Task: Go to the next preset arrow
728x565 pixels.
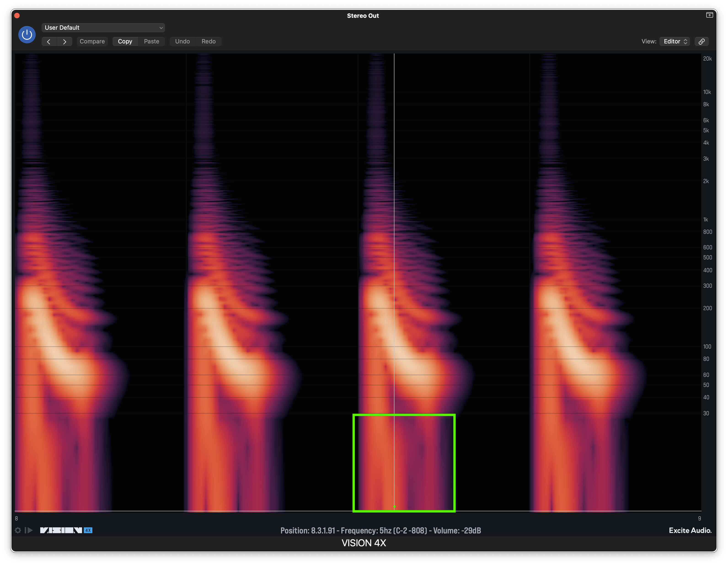Action: coord(65,41)
